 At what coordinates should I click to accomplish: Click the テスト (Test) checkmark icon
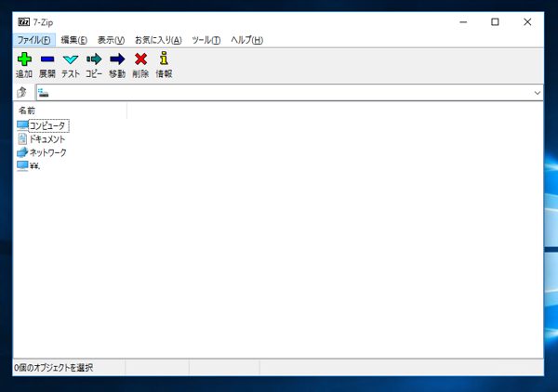[x=71, y=59]
